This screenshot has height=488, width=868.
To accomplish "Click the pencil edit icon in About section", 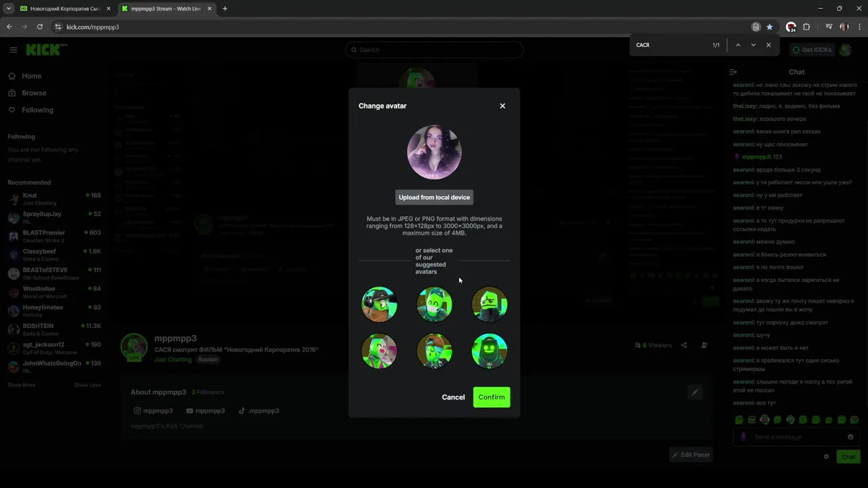I will pos(694,392).
